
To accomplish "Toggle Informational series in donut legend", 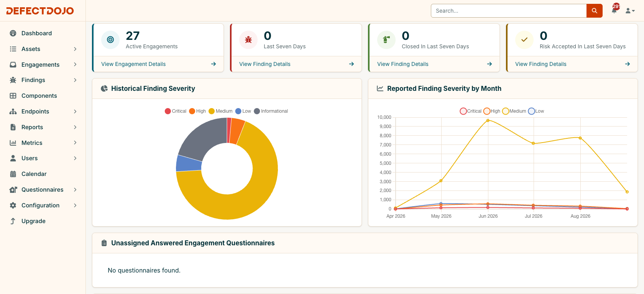I will (x=271, y=111).
